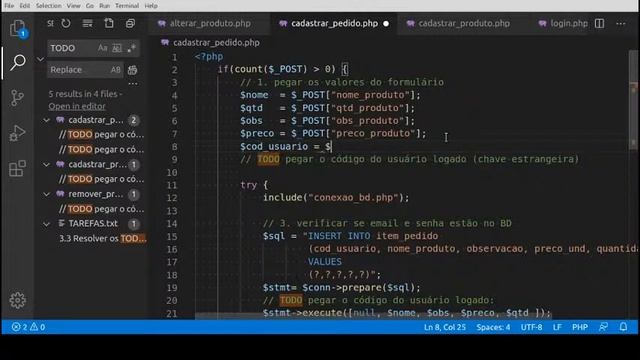Open the Run and Debug view
640x360 pixels.
pyautogui.click(x=18, y=133)
